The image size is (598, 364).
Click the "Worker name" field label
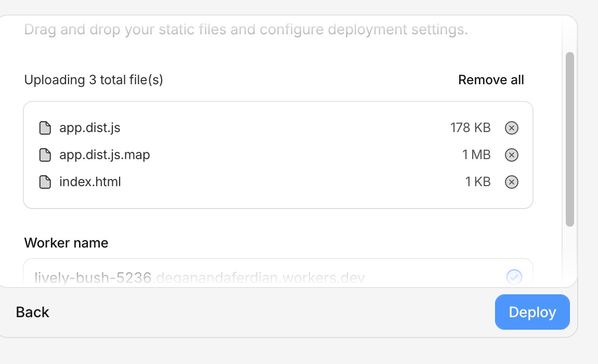click(66, 243)
